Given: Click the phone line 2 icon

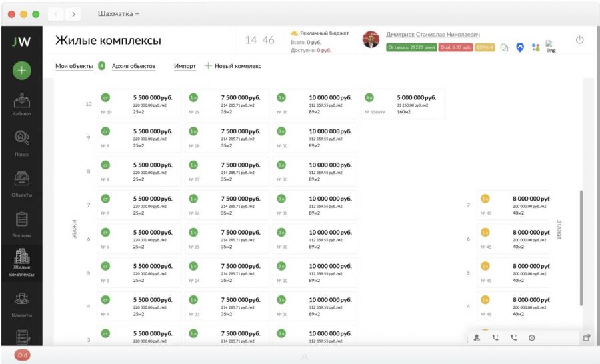Looking at the screenshot, I should point(513,337).
